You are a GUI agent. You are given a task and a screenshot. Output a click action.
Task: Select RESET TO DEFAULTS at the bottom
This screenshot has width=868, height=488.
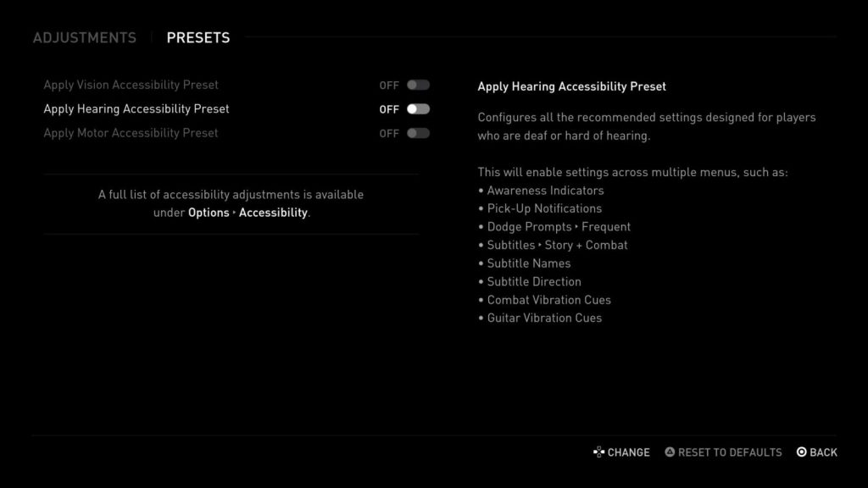730,452
